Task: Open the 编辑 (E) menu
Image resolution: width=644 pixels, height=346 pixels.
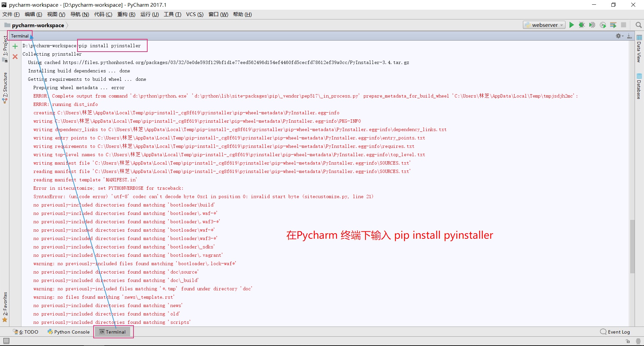Action: (33, 14)
